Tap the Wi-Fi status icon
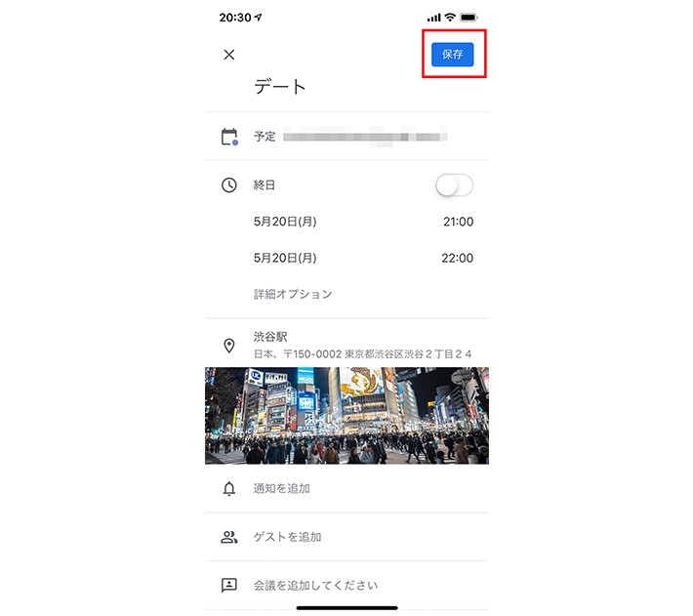Image resolution: width=693 pixels, height=616 pixels. (x=450, y=18)
